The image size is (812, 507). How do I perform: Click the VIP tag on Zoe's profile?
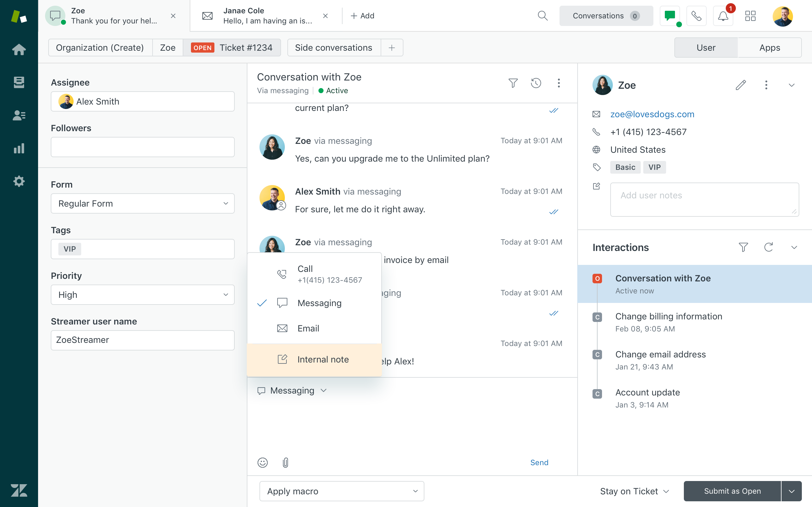coord(654,168)
